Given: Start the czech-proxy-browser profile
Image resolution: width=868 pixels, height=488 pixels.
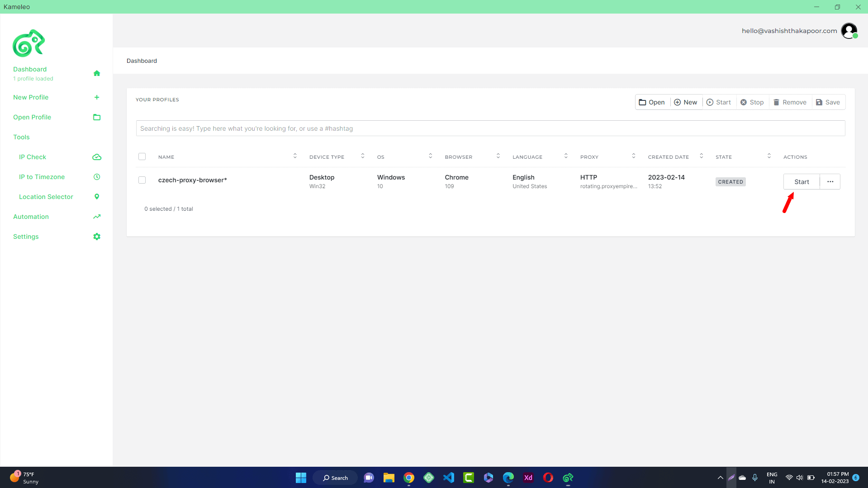Looking at the screenshot, I should click(801, 182).
